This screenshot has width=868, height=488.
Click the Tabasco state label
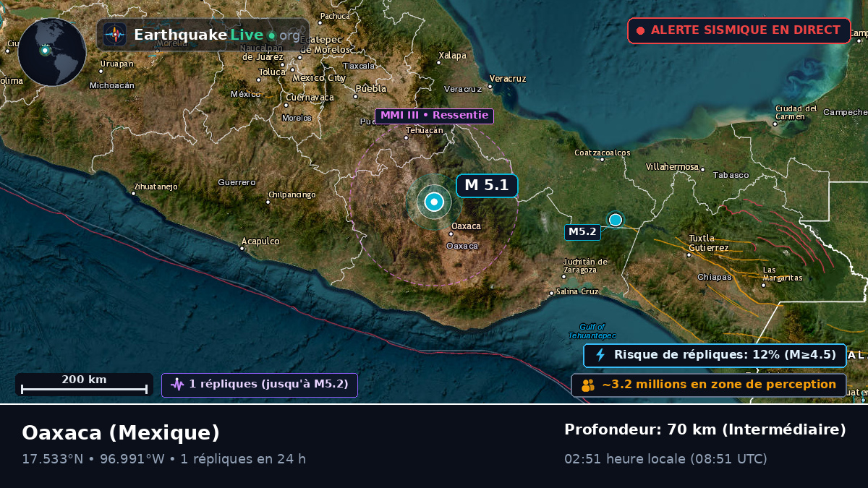(x=731, y=175)
